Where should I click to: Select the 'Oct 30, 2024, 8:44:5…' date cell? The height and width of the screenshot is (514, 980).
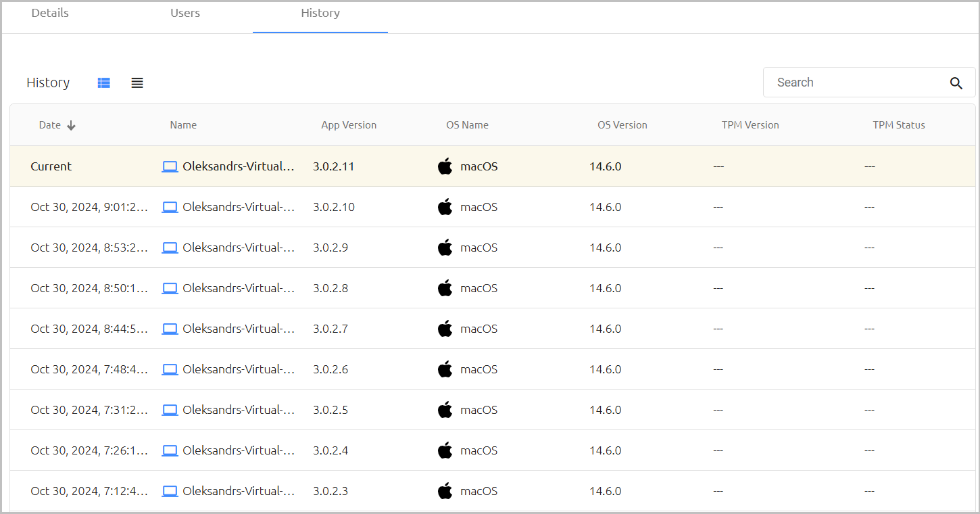[89, 329]
